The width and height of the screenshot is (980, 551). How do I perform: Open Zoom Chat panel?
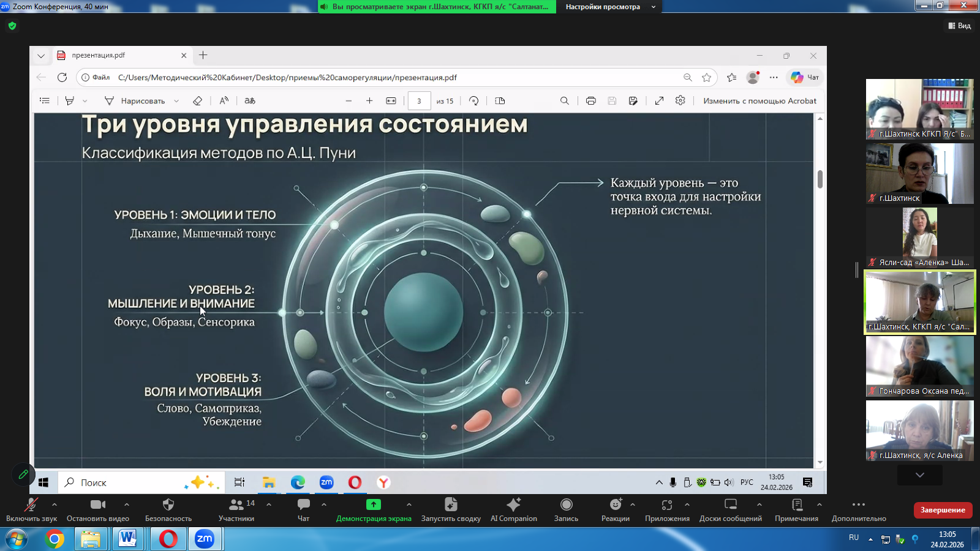303,509
